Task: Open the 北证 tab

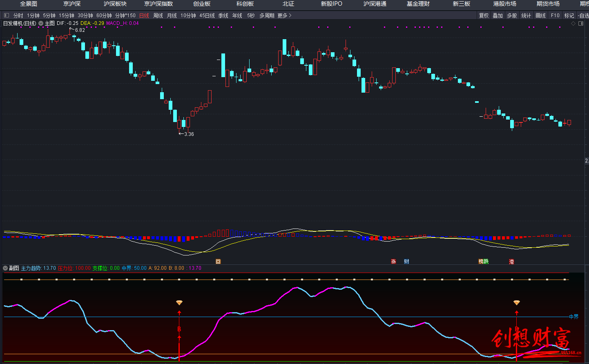Action: (x=288, y=4)
